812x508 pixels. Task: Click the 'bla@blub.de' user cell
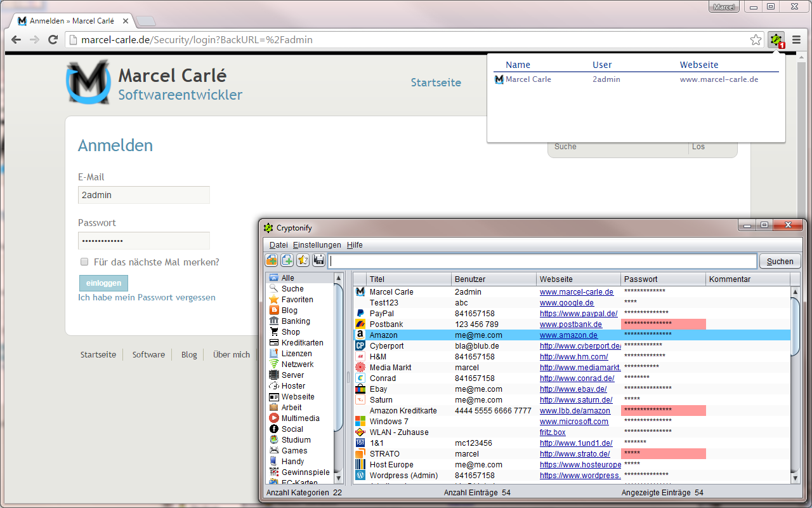tap(476, 346)
